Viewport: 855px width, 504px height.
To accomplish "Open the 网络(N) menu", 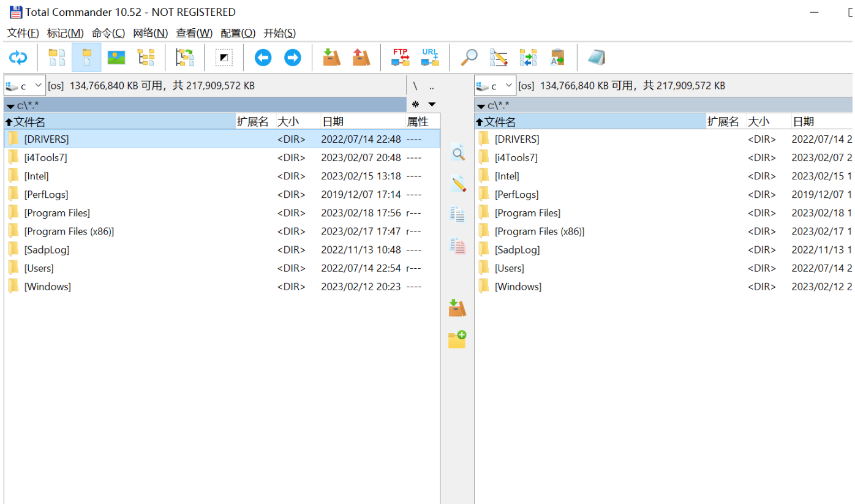I will (151, 33).
